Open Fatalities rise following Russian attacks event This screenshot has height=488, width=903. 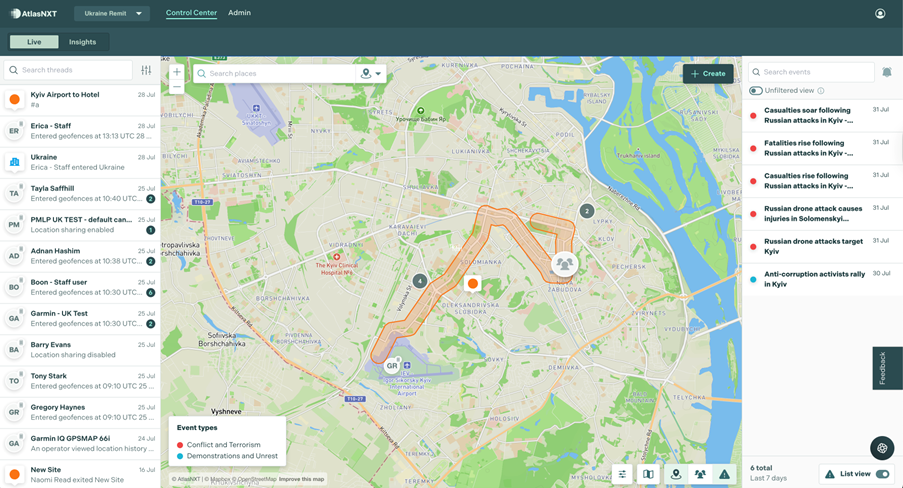tap(822, 148)
